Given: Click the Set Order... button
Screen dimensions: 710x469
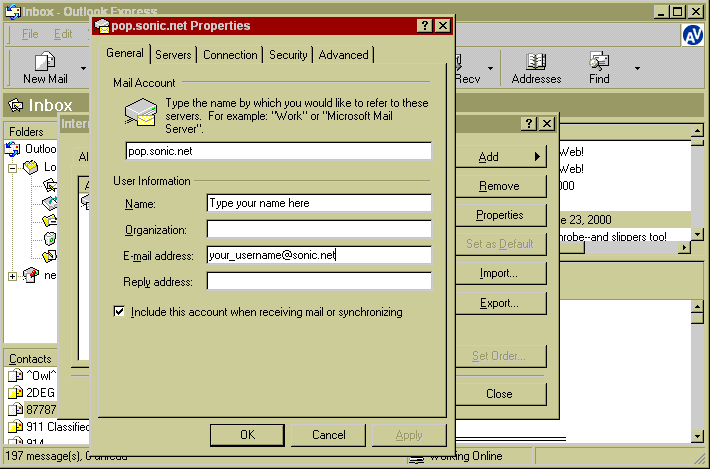Looking at the screenshot, I should pos(501,356).
